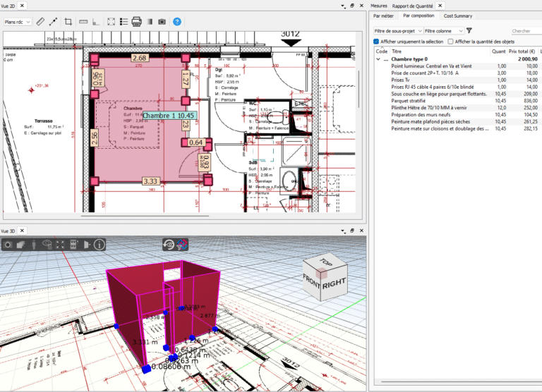Click the camera snapshot icon
The height and width of the screenshot is (392, 542).
pos(162,22)
